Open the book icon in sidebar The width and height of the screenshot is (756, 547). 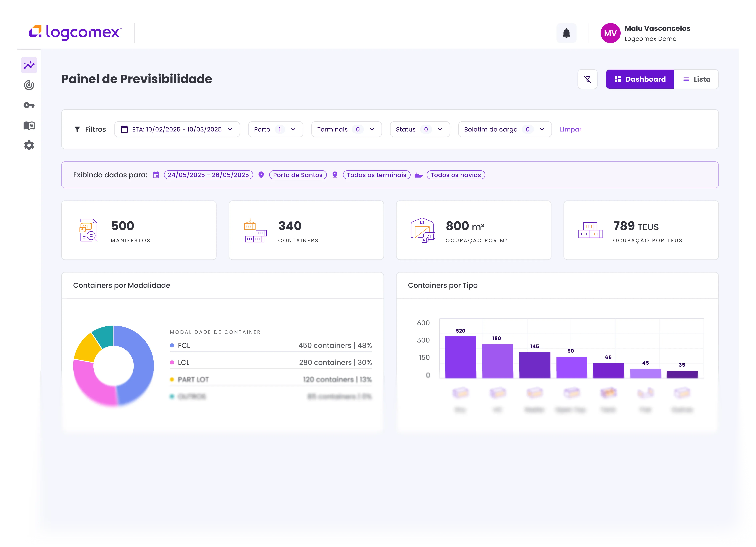tap(29, 126)
